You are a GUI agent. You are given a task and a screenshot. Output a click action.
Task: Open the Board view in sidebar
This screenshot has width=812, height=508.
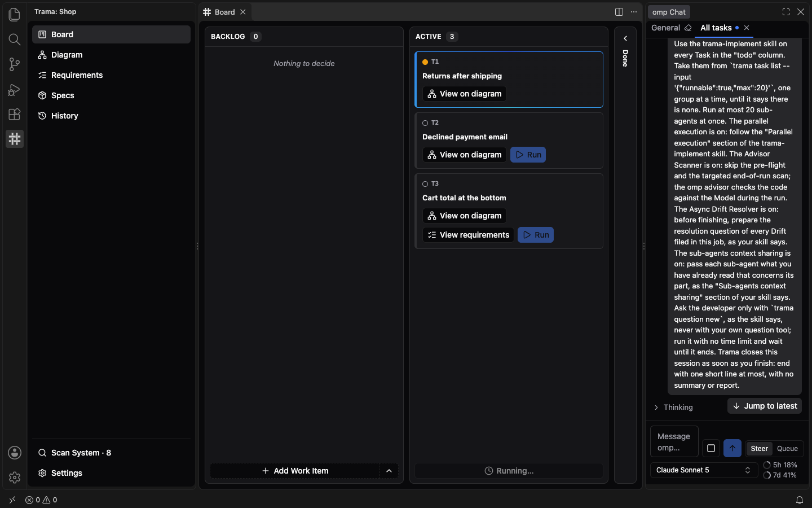(x=111, y=34)
